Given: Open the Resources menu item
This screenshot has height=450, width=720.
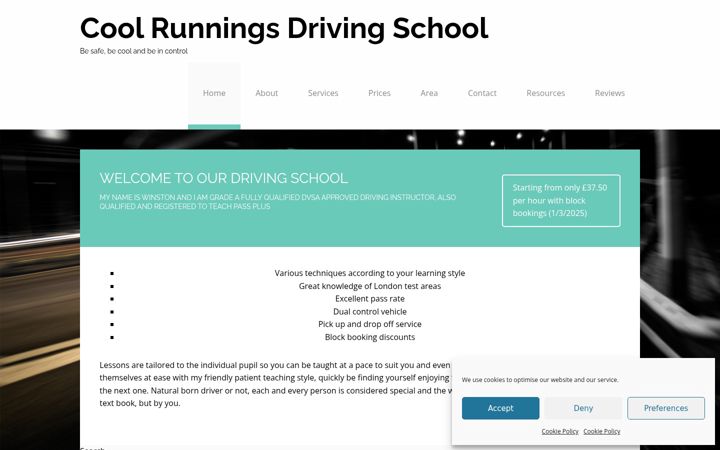Looking at the screenshot, I should [x=546, y=93].
